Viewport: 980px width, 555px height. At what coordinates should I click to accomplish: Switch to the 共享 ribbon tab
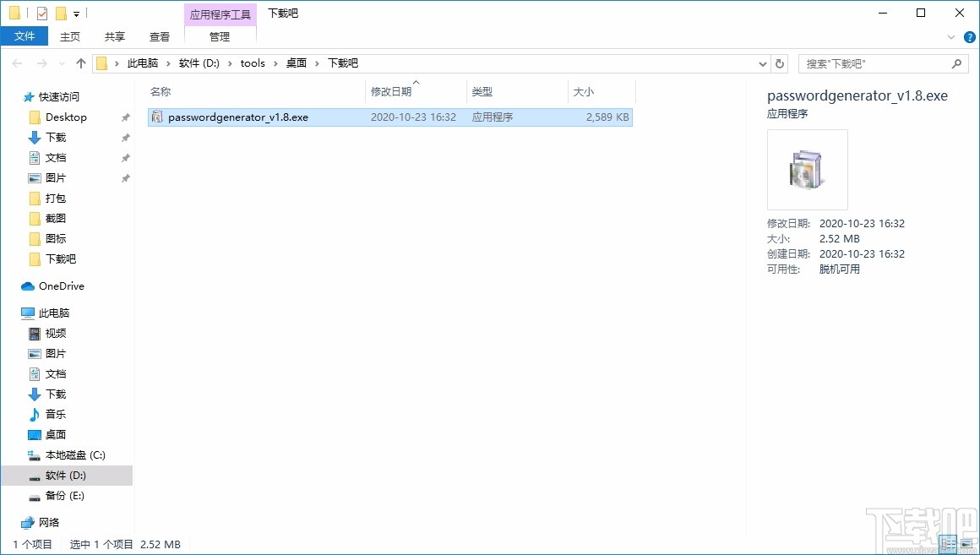pos(114,36)
